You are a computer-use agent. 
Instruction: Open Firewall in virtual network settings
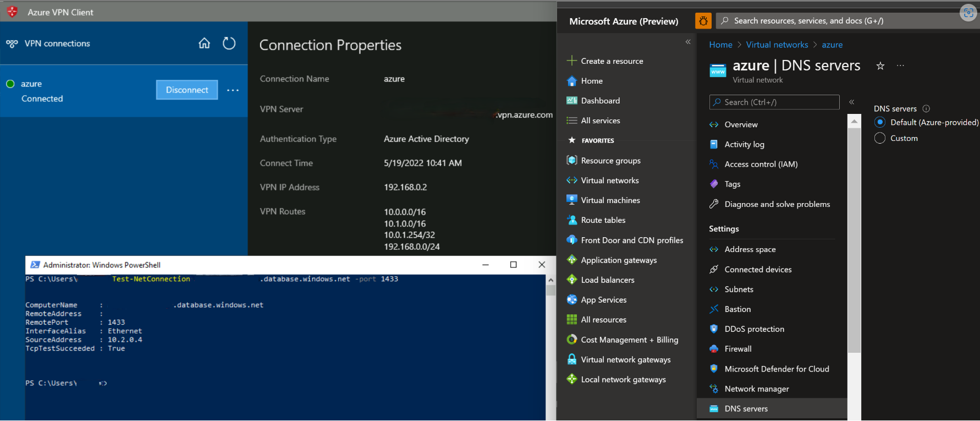pyautogui.click(x=737, y=349)
